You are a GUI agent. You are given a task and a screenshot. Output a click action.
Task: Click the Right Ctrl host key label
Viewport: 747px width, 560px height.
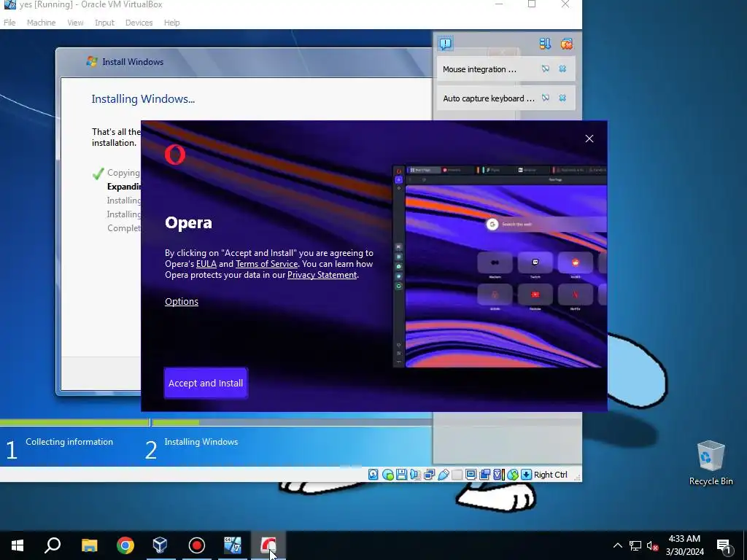pyautogui.click(x=550, y=474)
